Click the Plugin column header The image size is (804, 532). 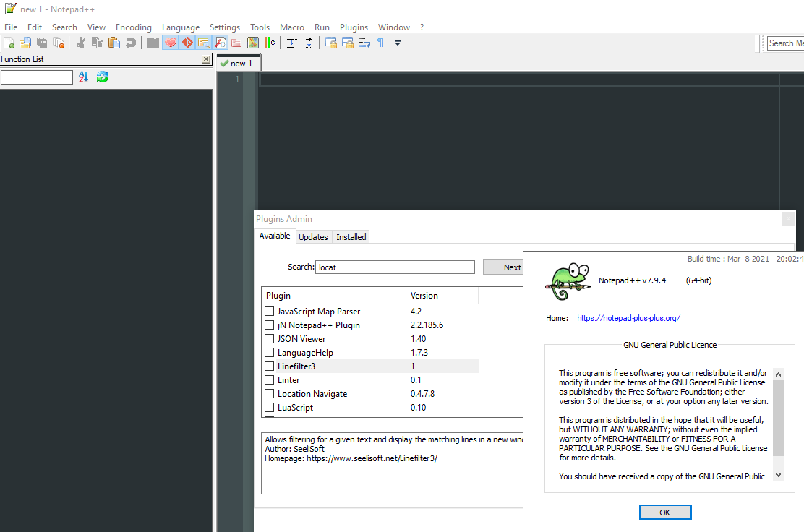[x=334, y=295]
